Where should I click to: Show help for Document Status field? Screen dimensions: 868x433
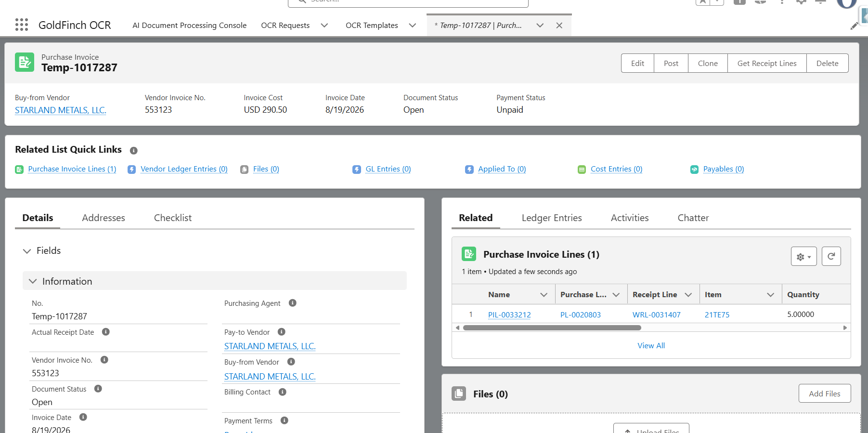[98, 389]
